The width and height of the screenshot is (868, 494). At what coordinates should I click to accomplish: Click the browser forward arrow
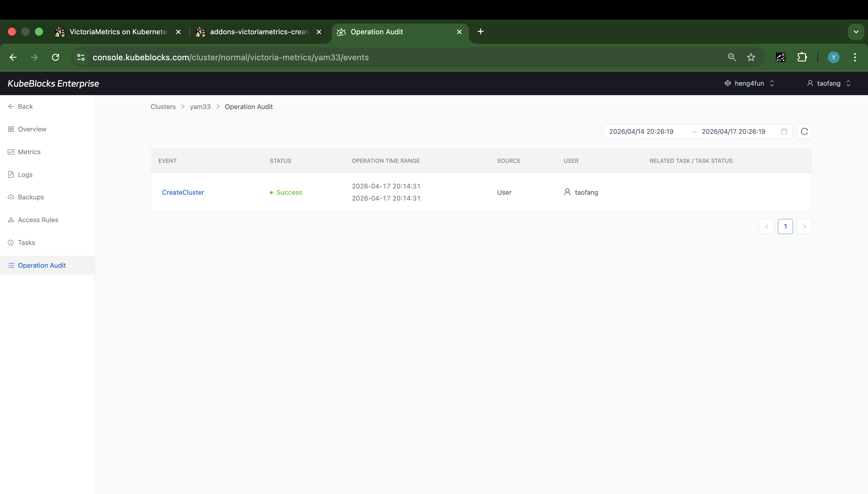click(34, 57)
